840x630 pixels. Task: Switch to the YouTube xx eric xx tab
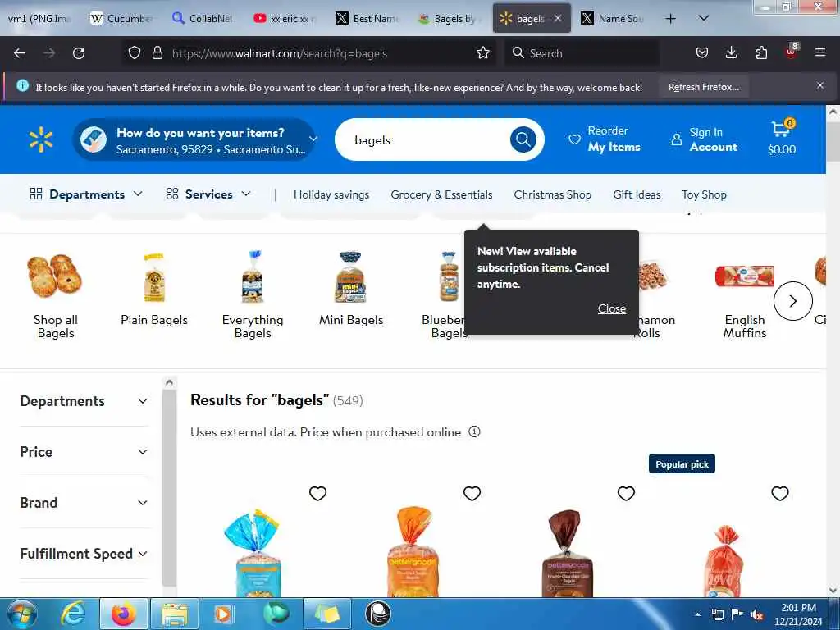(285, 19)
